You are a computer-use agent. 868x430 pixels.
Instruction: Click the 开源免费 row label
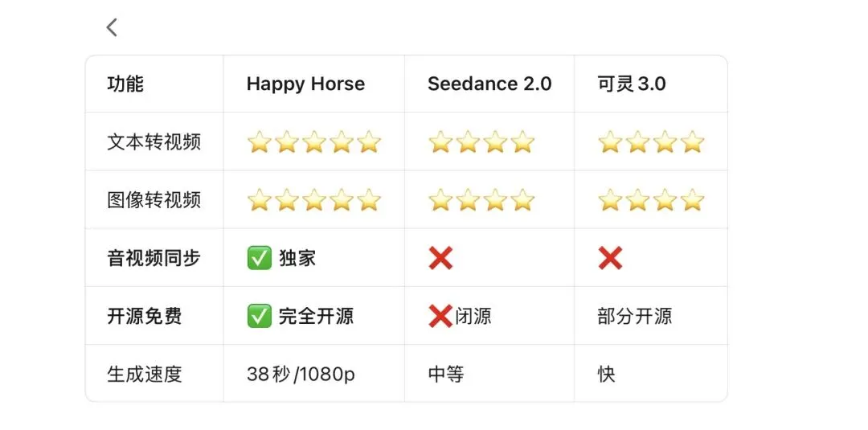pos(145,317)
